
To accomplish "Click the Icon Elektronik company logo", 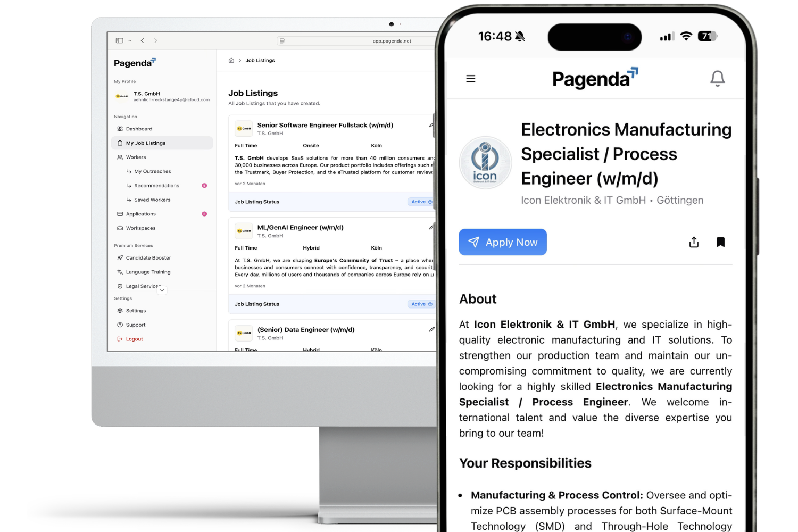I will [x=485, y=163].
